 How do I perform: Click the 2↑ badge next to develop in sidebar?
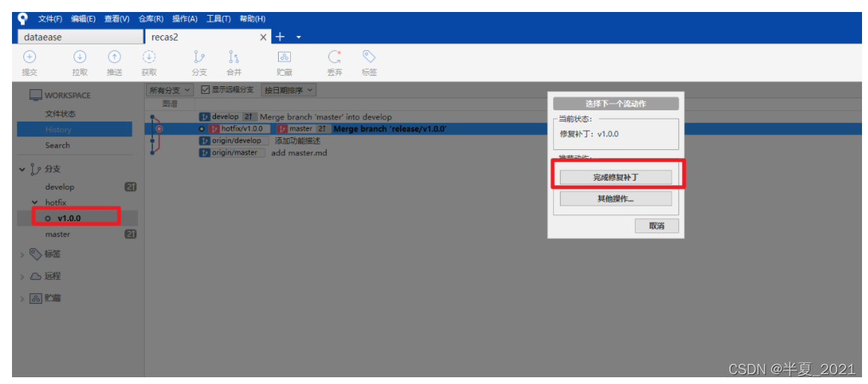point(130,187)
